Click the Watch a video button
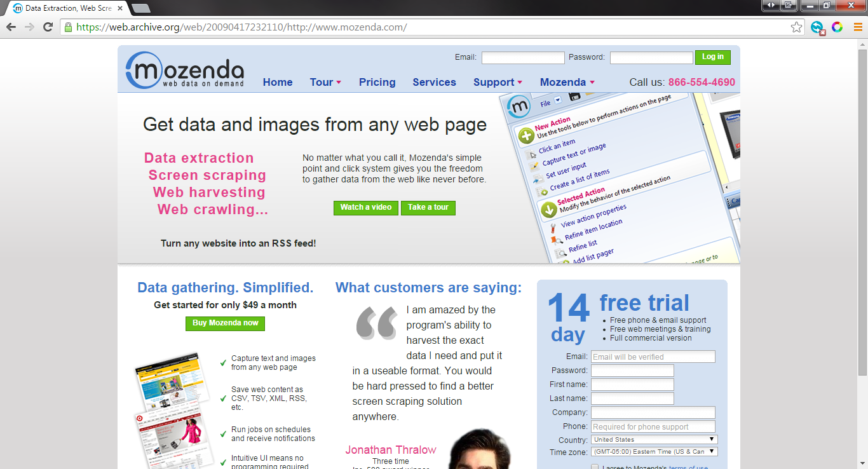 click(366, 208)
